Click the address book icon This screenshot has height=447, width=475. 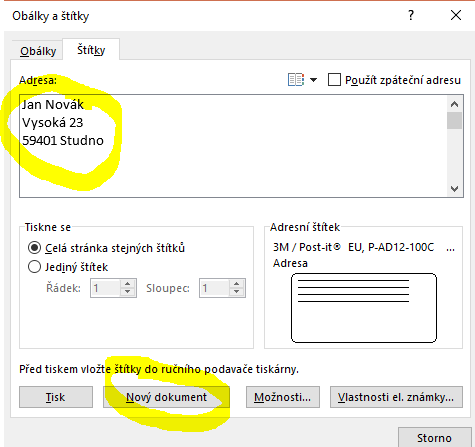[296, 80]
